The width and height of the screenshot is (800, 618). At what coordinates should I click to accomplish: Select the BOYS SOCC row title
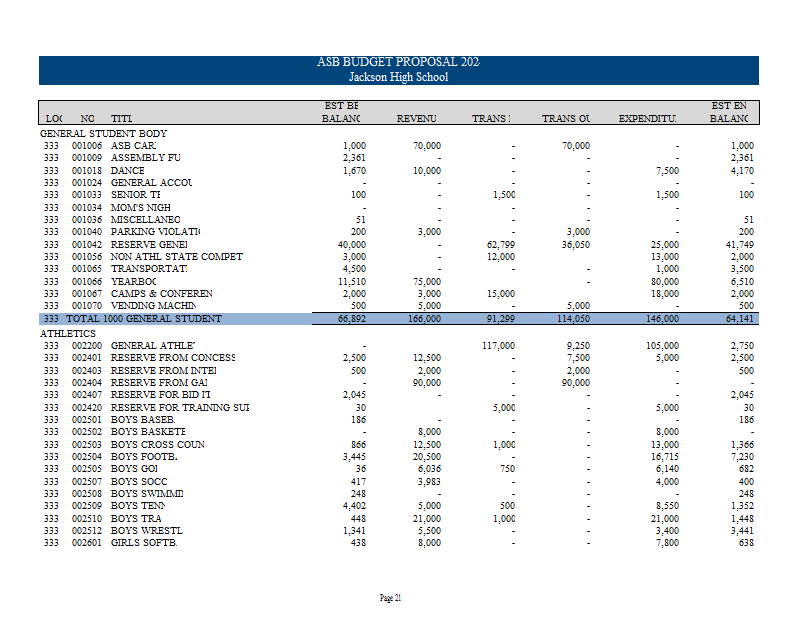click(x=139, y=482)
